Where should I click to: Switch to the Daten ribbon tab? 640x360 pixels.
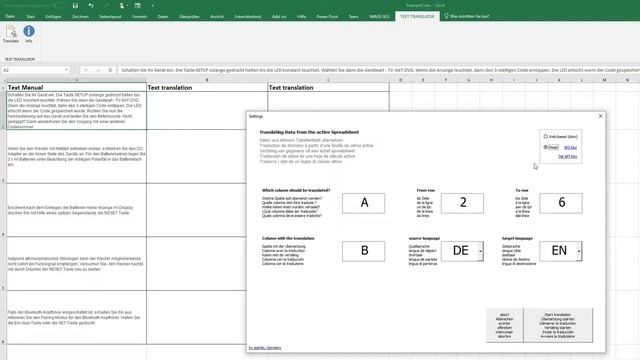163,16
